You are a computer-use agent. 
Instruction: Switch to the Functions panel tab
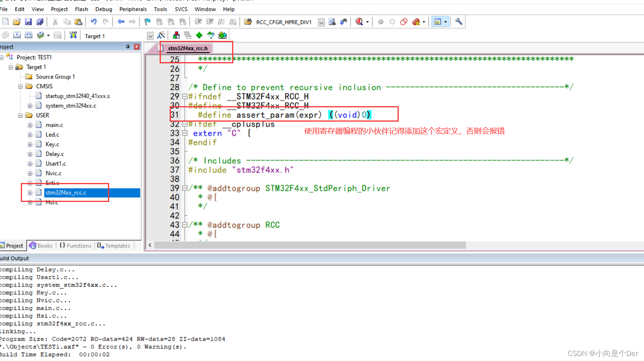tap(76, 246)
